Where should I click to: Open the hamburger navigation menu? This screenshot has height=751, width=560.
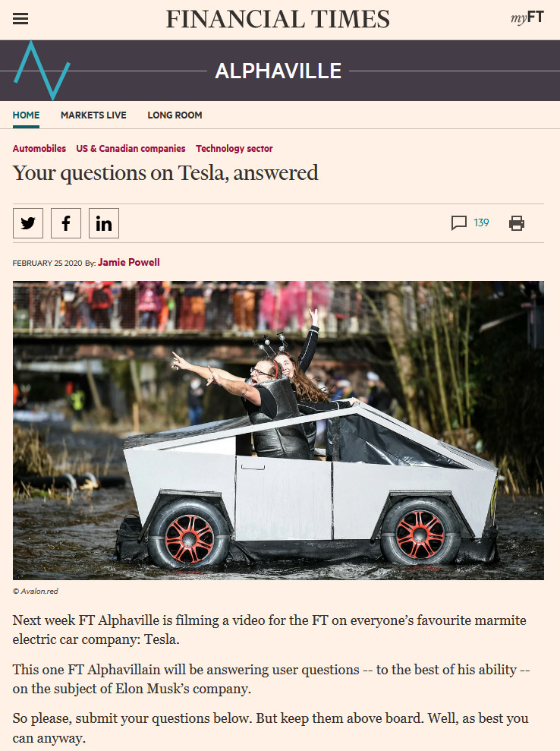[20, 19]
